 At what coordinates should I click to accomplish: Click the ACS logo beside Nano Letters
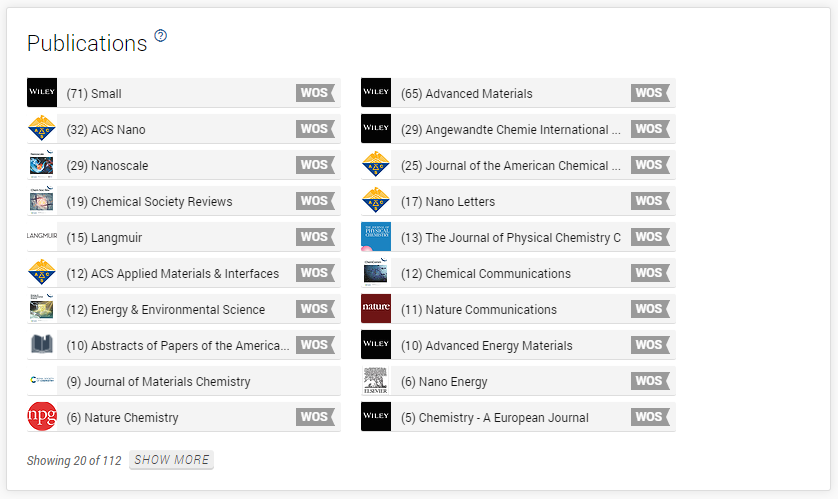tap(376, 200)
